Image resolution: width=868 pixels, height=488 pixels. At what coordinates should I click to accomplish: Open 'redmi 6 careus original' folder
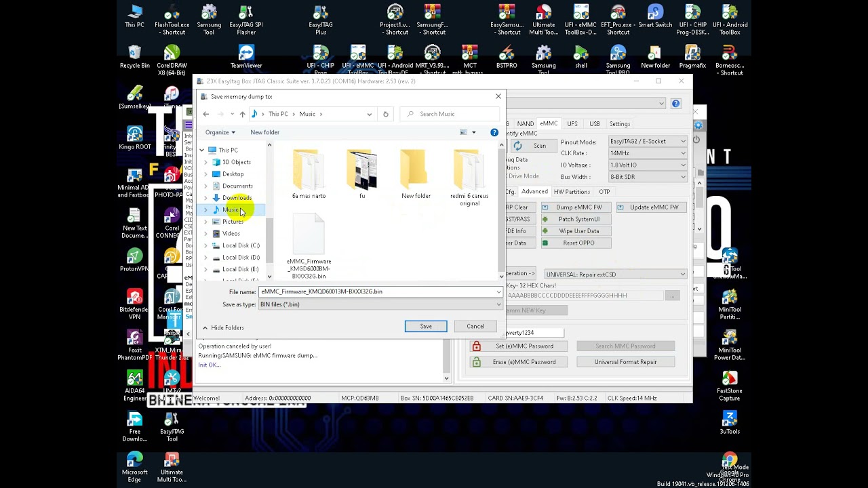[469, 178]
